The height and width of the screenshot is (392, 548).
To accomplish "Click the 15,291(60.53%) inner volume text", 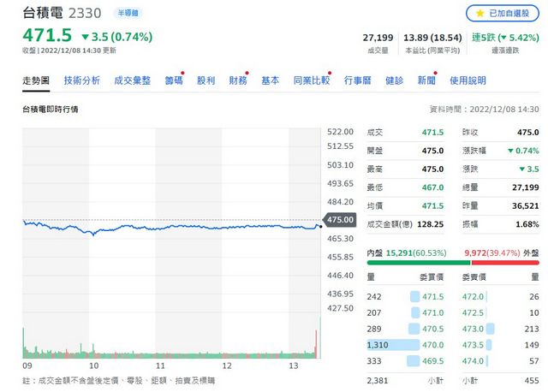I will 416,252.
